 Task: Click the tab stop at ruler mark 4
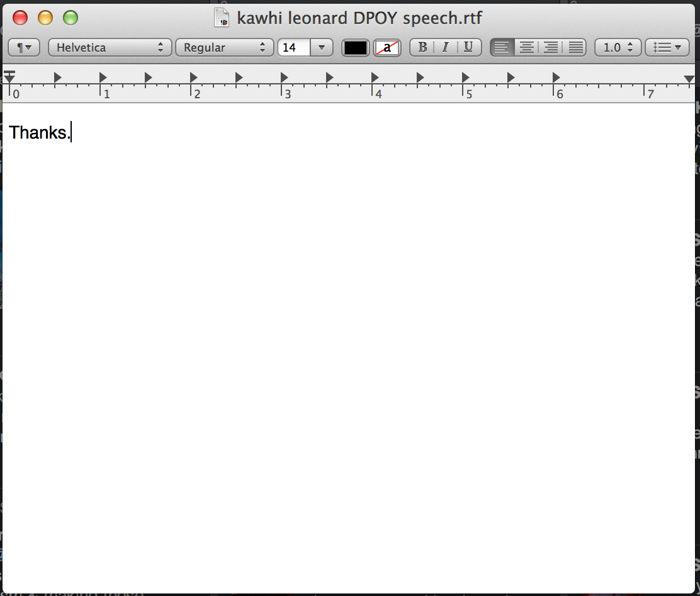375,77
